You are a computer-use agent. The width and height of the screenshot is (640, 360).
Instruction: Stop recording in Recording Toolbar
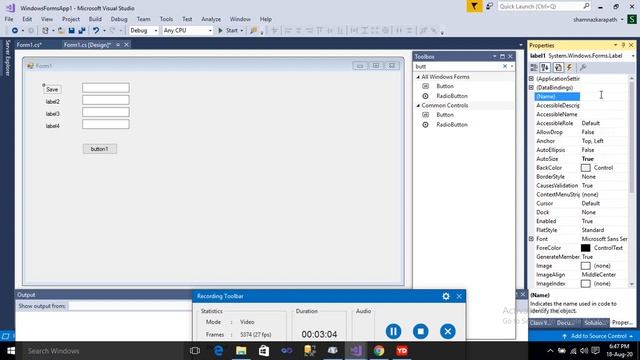(420, 331)
